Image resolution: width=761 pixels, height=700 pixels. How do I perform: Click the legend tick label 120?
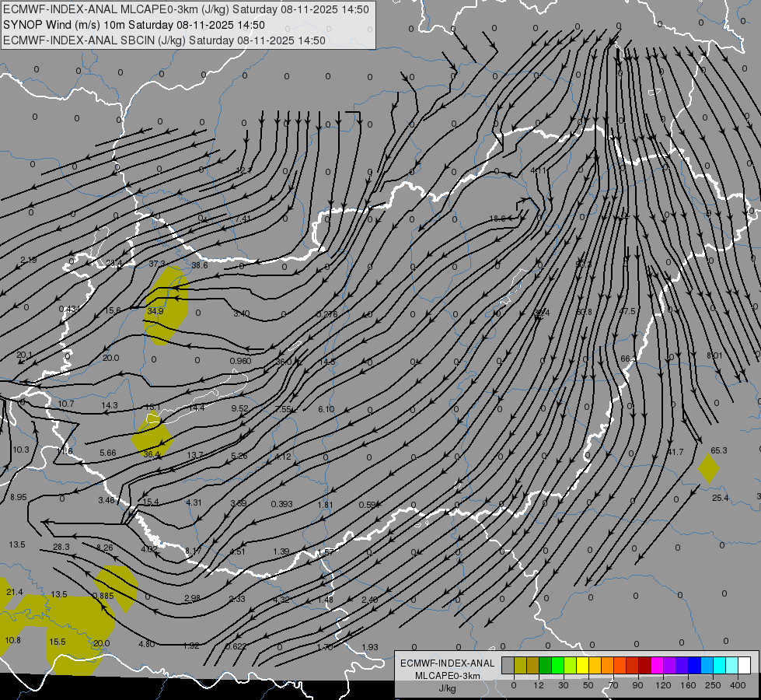[x=663, y=685]
